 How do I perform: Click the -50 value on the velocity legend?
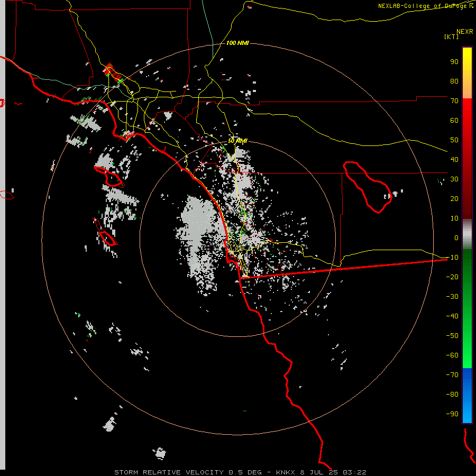point(452,335)
